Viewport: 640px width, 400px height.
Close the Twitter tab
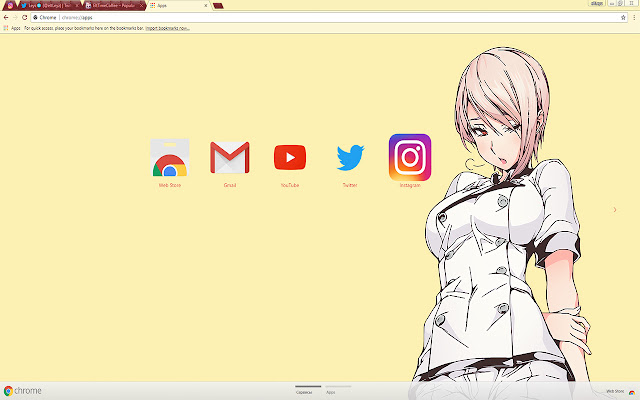pyautogui.click(x=77, y=6)
